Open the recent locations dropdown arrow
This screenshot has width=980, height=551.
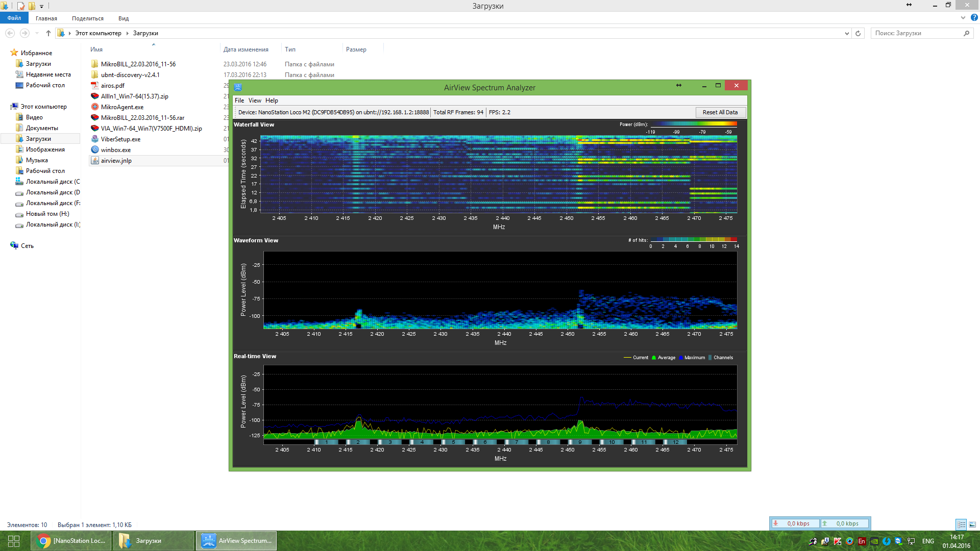point(37,33)
